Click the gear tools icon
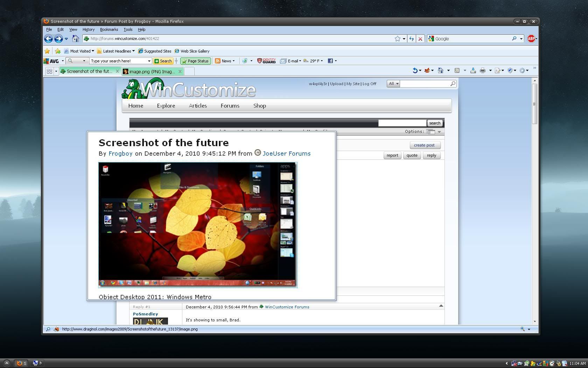The image size is (588, 368). [x=522, y=71]
